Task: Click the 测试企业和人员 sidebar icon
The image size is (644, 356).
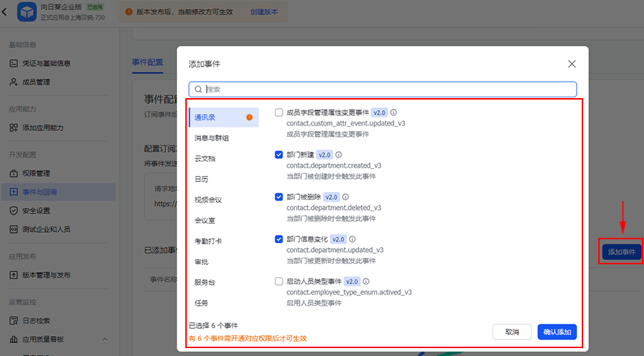Action: coord(14,229)
